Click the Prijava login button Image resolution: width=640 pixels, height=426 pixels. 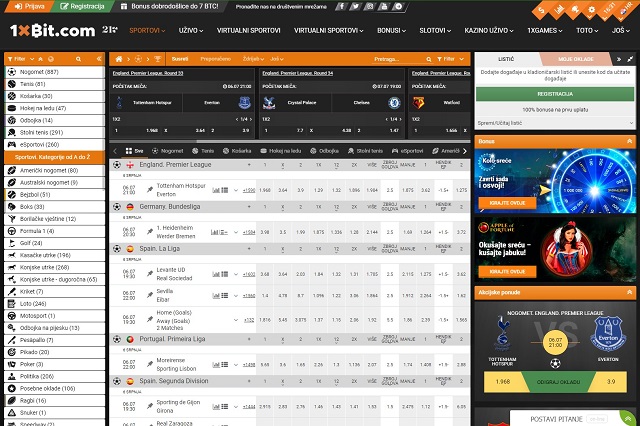[x=29, y=7]
